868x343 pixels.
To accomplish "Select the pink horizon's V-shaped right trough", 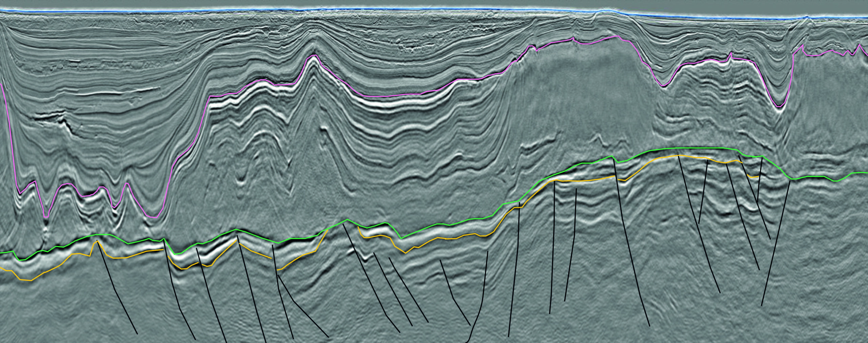I will pos(780,107).
